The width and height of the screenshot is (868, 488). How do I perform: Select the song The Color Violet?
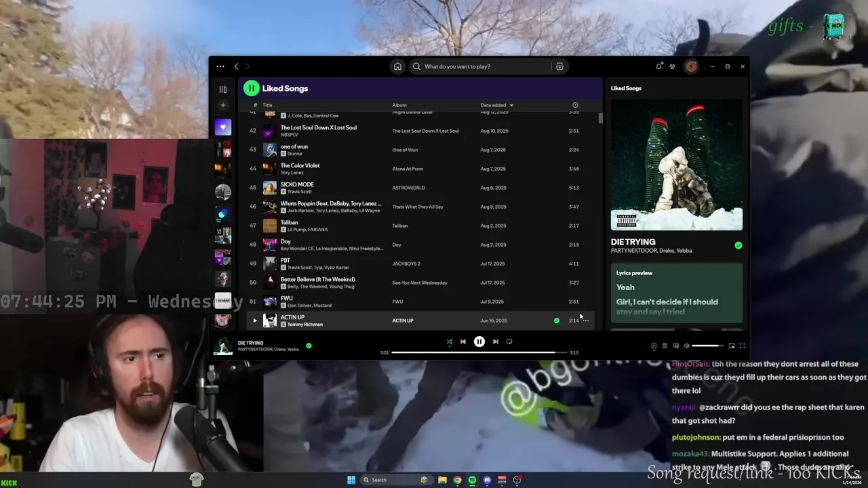pos(300,165)
